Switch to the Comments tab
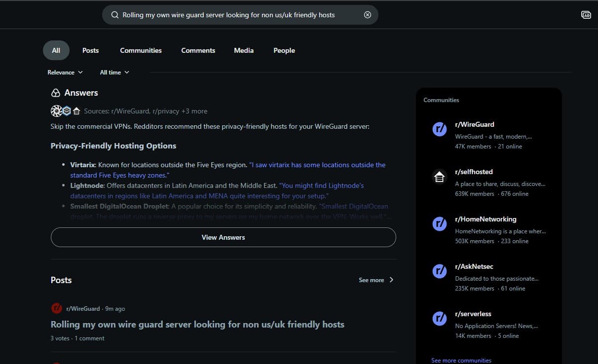598x364 pixels. point(198,50)
